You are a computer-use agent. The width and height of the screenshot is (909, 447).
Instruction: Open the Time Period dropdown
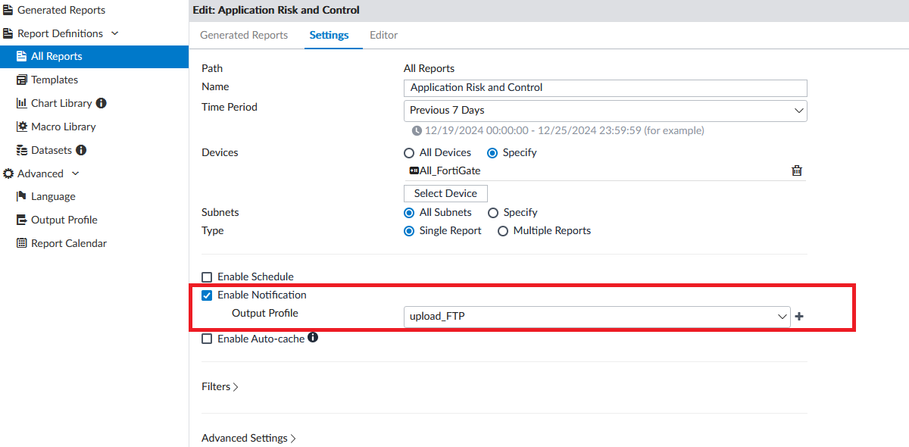click(605, 110)
